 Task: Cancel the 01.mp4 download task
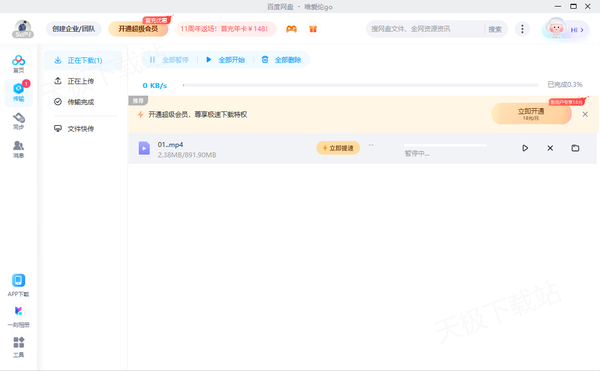point(550,148)
